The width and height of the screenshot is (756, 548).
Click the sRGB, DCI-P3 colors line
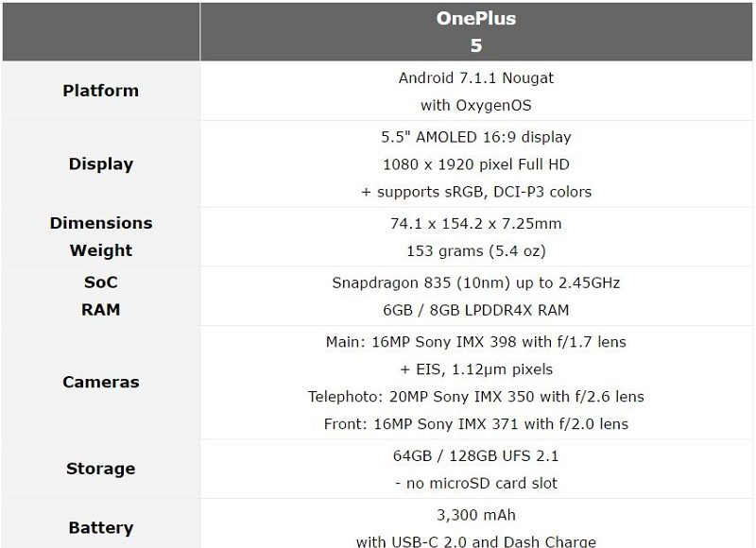tap(476, 192)
